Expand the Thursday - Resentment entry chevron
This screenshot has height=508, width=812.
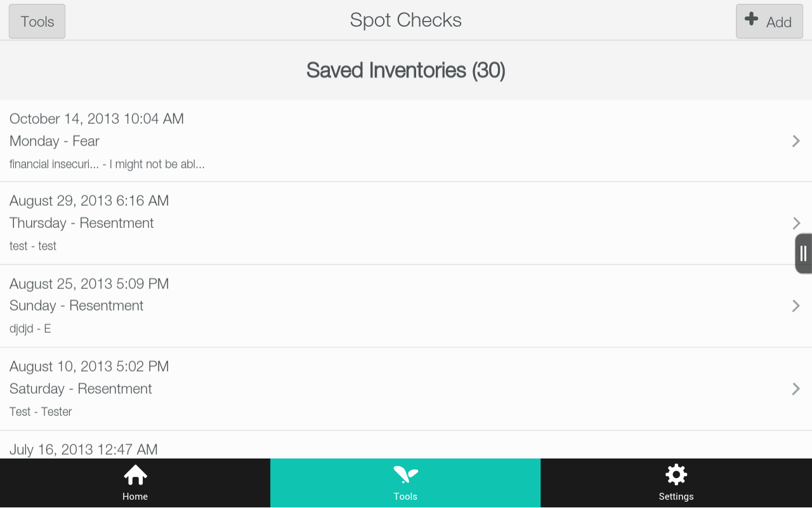pyautogui.click(x=796, y=223)
